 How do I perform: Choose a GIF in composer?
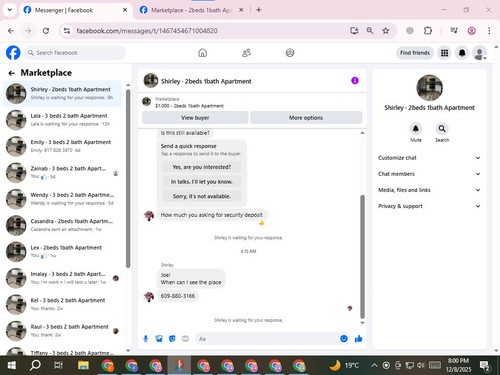tap(185, 339)
